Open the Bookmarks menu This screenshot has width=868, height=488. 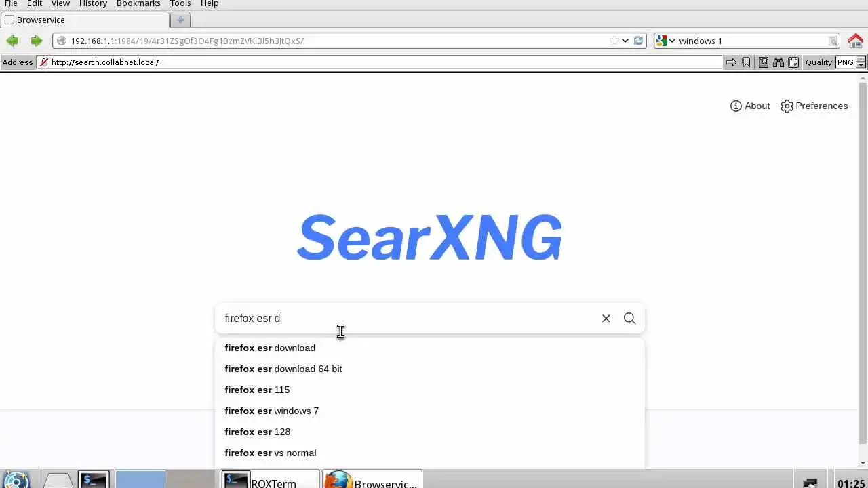138,4
